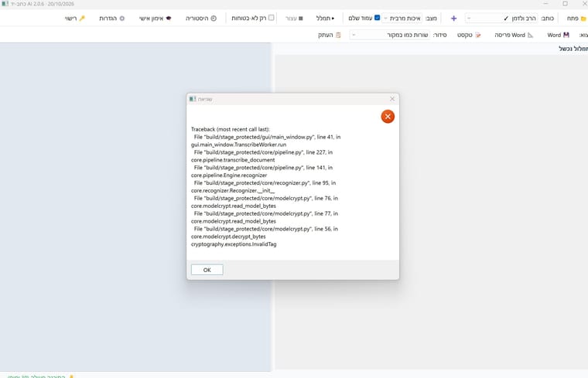The height and width of the screenshot is (378, 588).
Task: Click the 'core.pipeline.transcribe_document' line
Action: click(x=233, y=160)
